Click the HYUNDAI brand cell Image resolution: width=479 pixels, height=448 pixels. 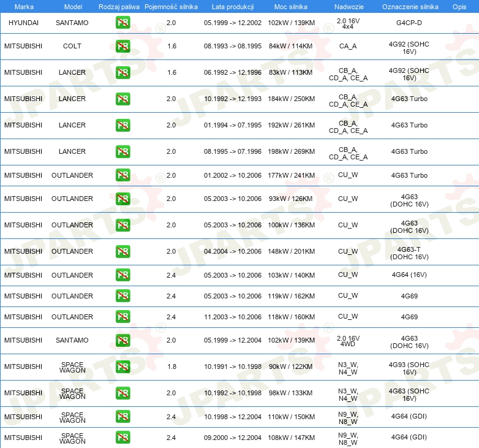[23, 23]
